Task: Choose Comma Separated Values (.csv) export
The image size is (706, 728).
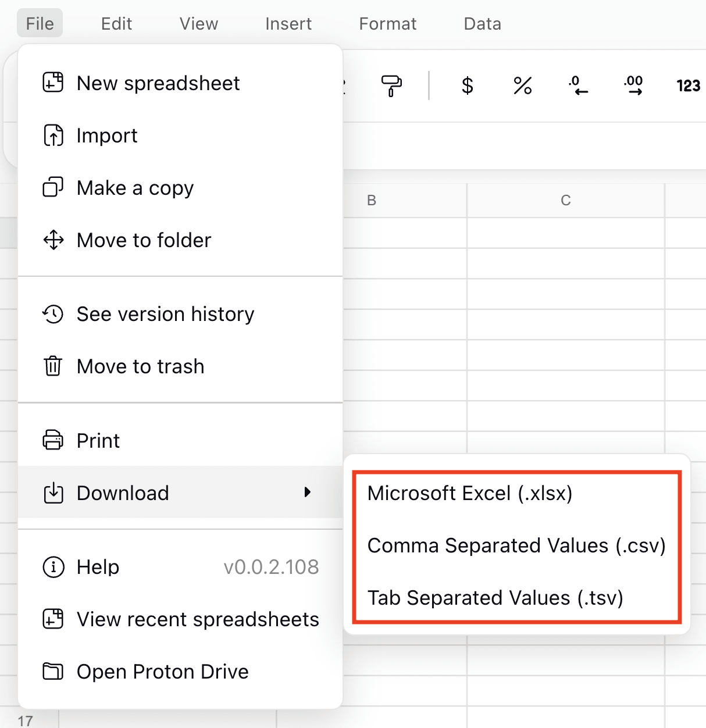Action: click(x=517, y=545)
